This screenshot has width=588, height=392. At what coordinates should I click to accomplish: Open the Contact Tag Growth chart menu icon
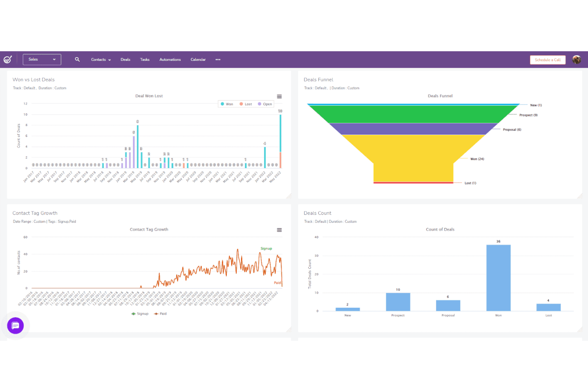(x=279, y=230)
